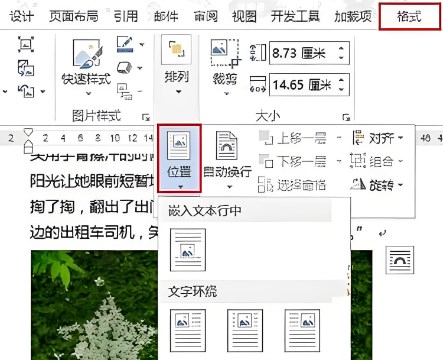443x360 pixels.
Task: Expand the picture border dropdown arrow
Action: click(x=142, y=44)
